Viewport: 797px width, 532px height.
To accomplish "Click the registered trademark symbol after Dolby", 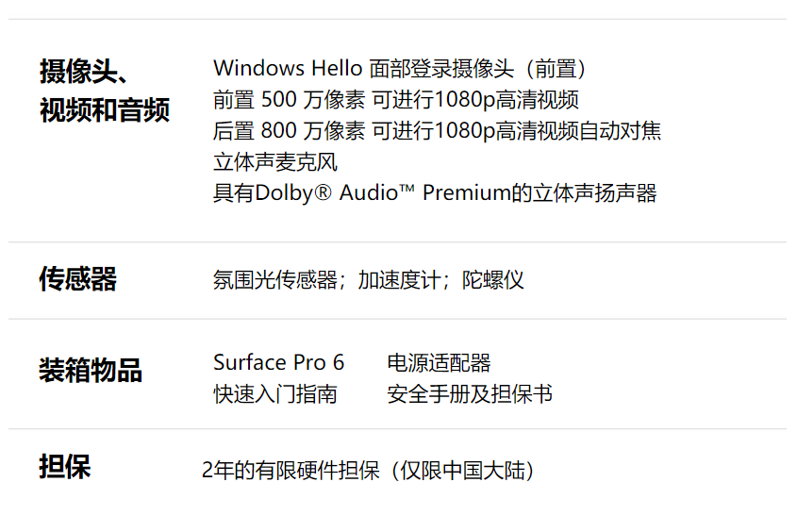I will (324, 192).
